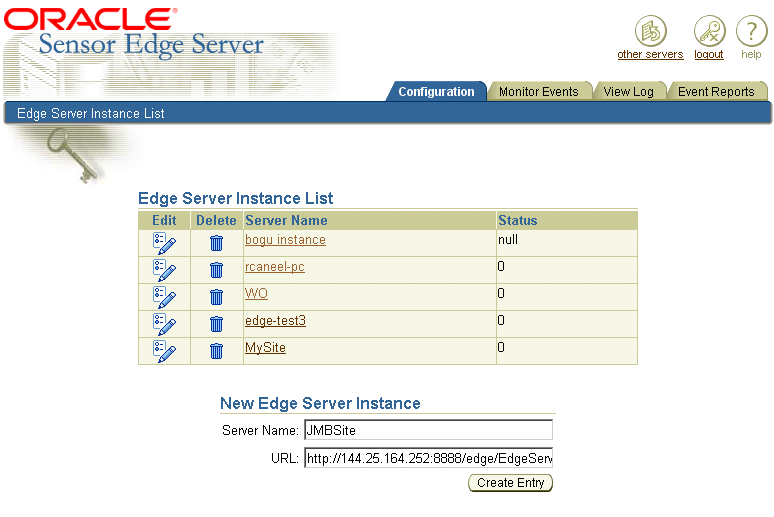The image size is (774, 517).
Task: Click the Create Entry button
Action: [x=510, y=482]
